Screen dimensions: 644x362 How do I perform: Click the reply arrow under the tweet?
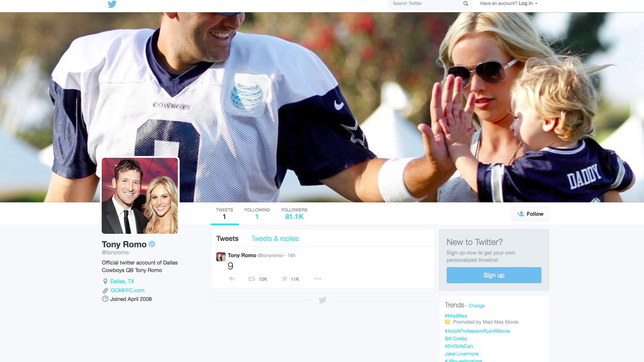tap(231, 279)
